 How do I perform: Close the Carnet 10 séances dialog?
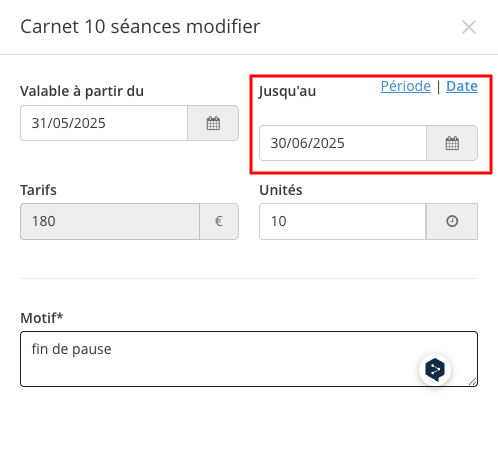tap(469, 27)
